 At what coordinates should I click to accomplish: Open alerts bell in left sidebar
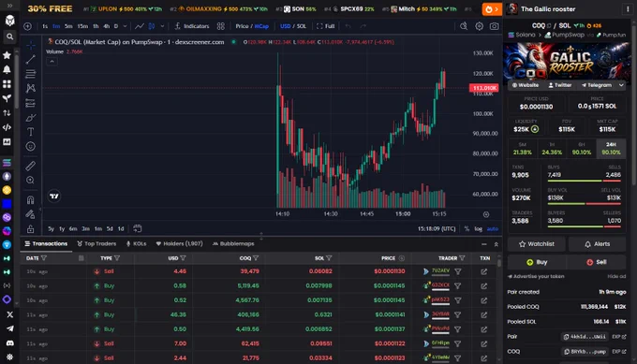7,70
